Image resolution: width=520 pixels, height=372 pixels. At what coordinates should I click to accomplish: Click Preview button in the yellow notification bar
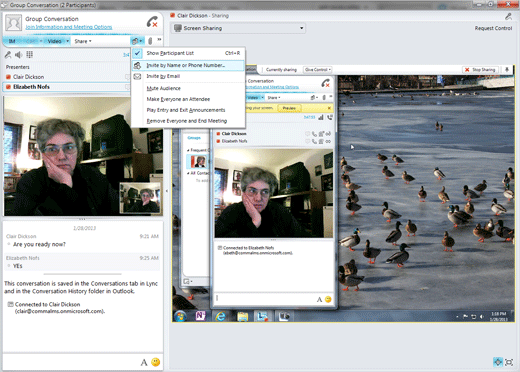pyautogui.click(x=289, y=108)
